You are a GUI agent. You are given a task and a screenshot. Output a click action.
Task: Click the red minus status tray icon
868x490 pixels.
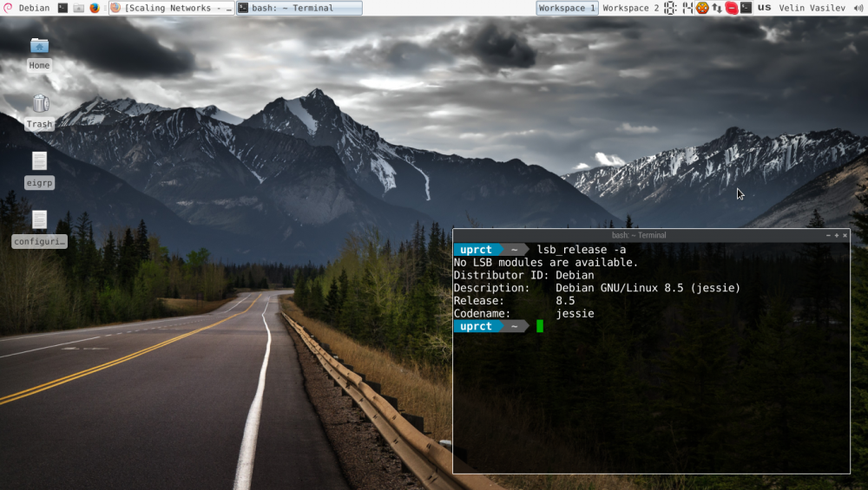point(731,8)
